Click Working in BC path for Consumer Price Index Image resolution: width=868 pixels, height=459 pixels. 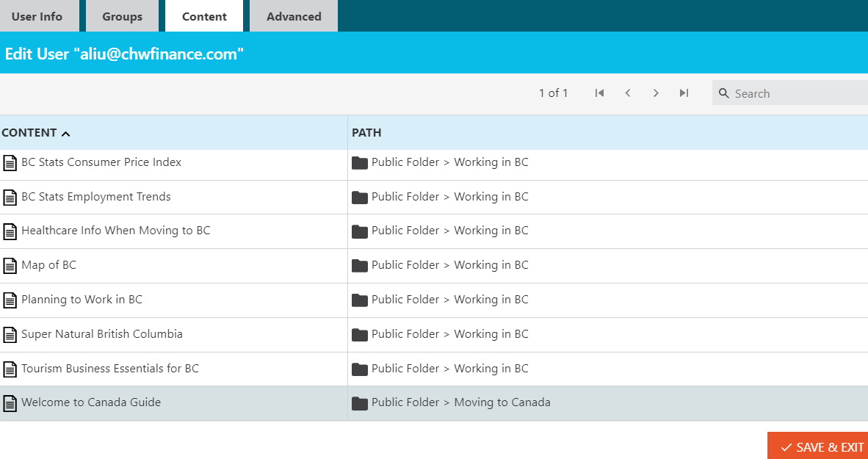tap(450, 162)
